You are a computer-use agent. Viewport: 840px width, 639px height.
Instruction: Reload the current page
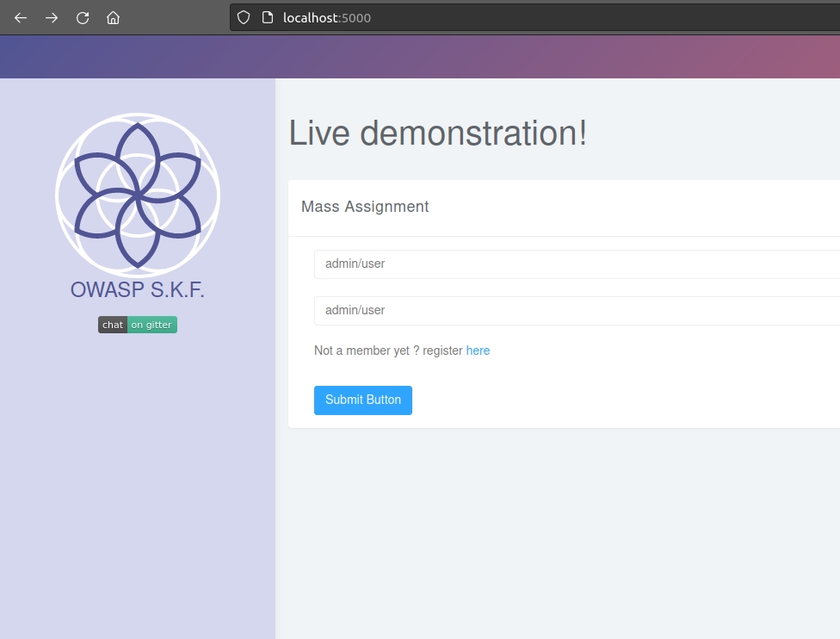coord(83,17)
